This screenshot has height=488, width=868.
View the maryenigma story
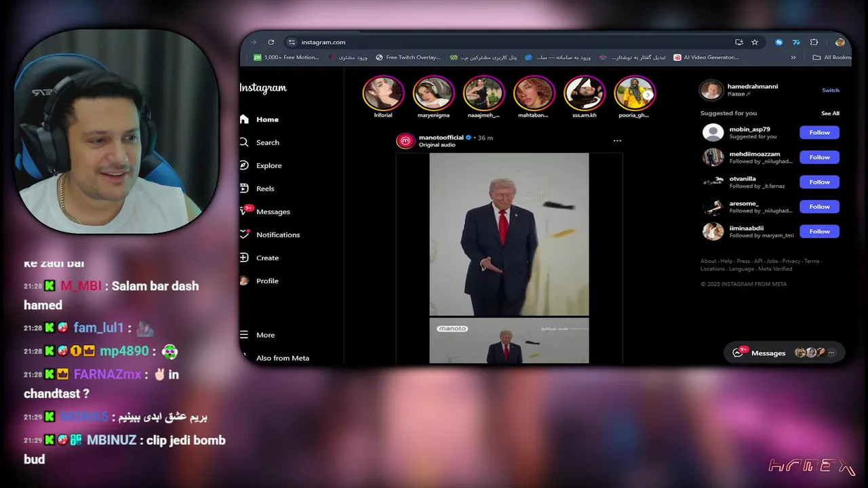tap(433, 94)
